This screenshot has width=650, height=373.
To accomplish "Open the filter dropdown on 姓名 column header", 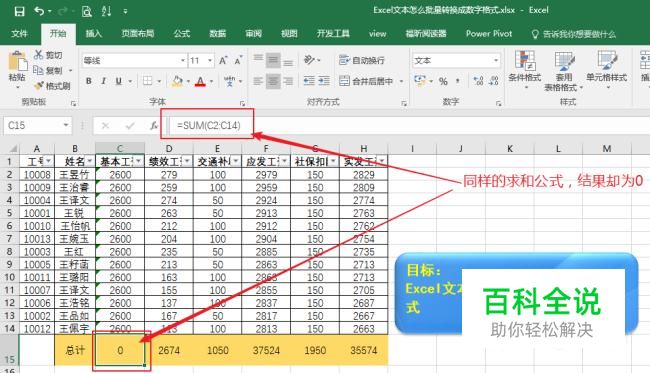I will tap(90, 161).
